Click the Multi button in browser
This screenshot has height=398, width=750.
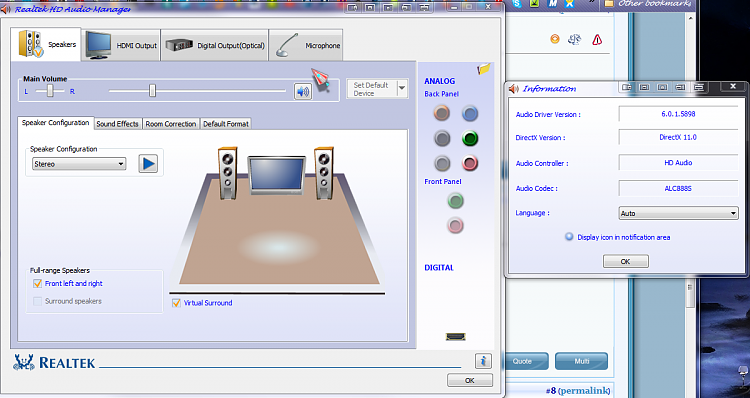pyautogui.click(x=582, y=361)
